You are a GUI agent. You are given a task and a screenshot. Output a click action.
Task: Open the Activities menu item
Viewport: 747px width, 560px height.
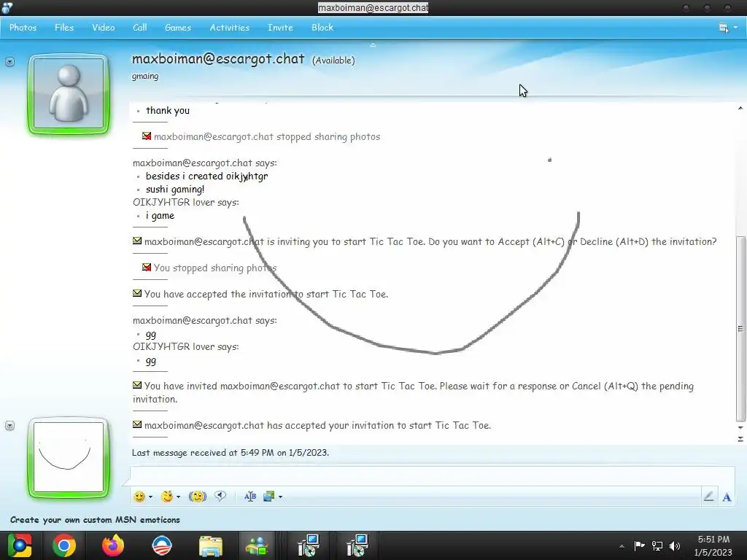pyautogui.click(x=230, y=28)
